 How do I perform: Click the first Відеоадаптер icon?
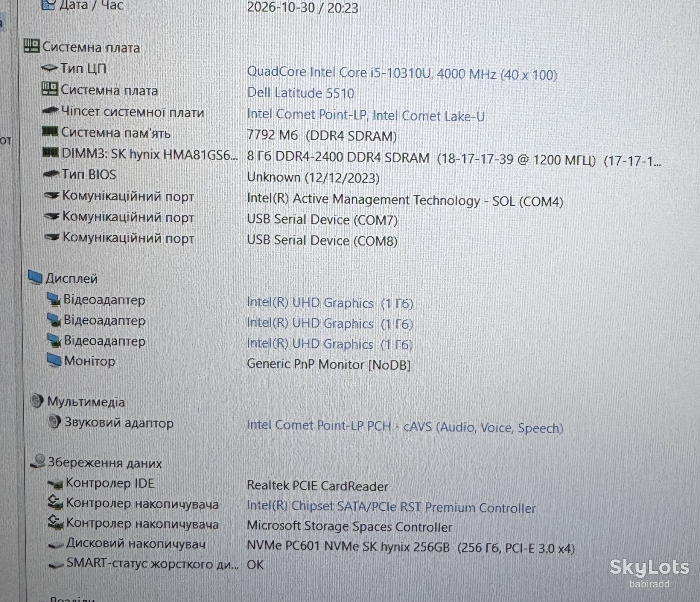pos(54,299)
